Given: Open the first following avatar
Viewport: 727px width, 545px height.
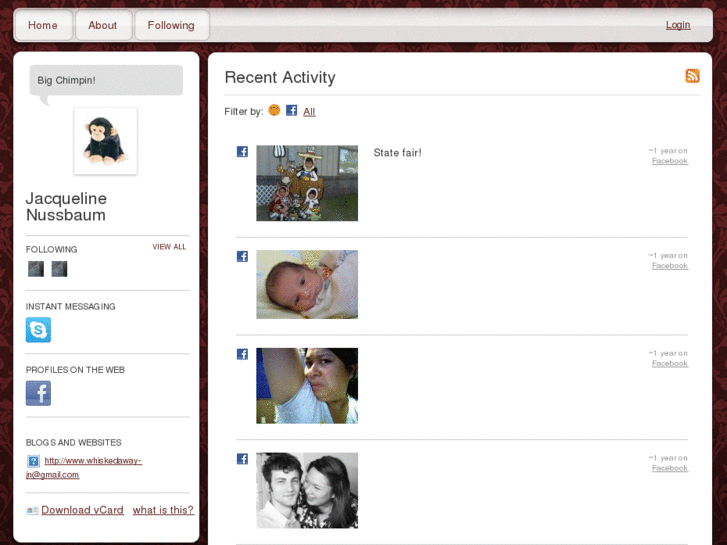Looking at the screenshot, I should (36, 269).
